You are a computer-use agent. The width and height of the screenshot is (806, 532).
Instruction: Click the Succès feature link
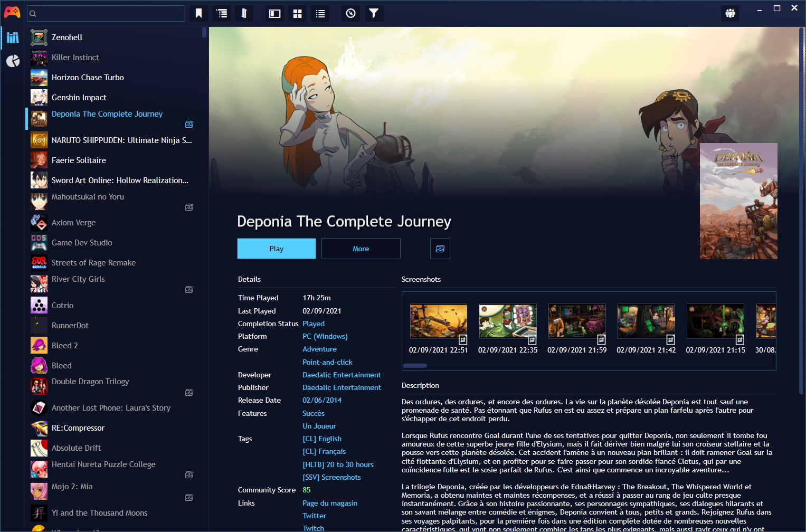pyautogui.click(x=314, y=413)
